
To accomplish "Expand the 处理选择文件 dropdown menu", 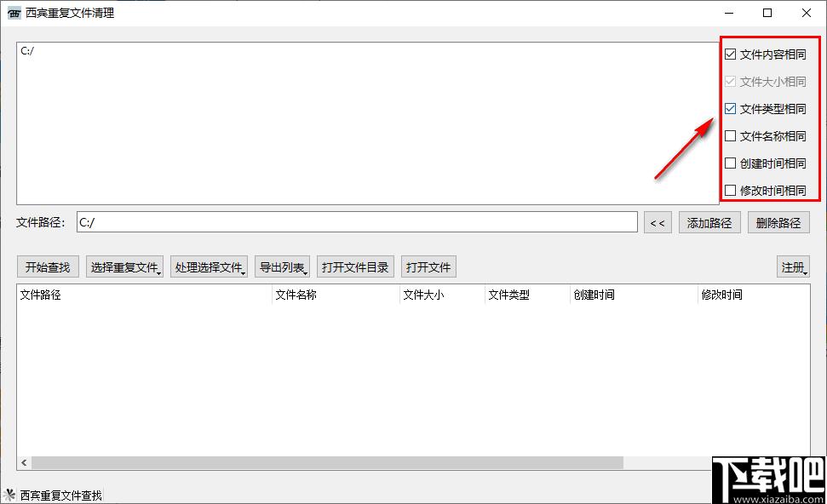I will [210, 267].
